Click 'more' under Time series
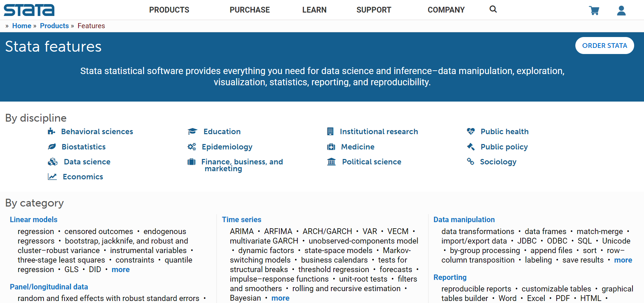 pyautogui.click(x=280, y=298)
